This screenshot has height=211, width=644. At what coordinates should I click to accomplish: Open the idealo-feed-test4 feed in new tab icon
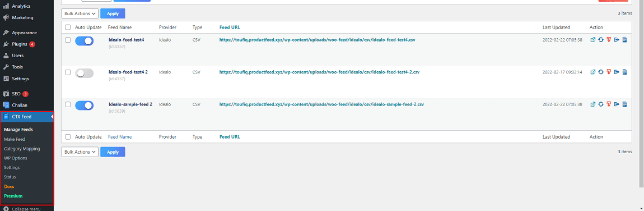click(x=592, y=40)
